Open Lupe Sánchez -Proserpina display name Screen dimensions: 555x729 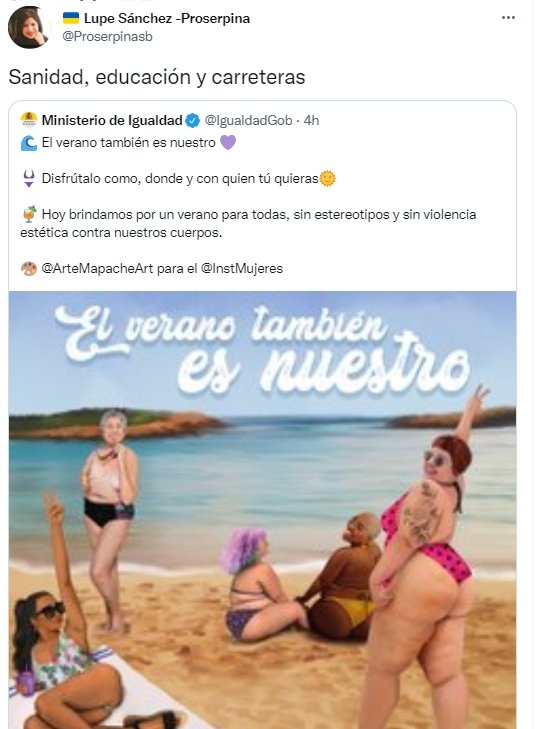coord(167,18)
